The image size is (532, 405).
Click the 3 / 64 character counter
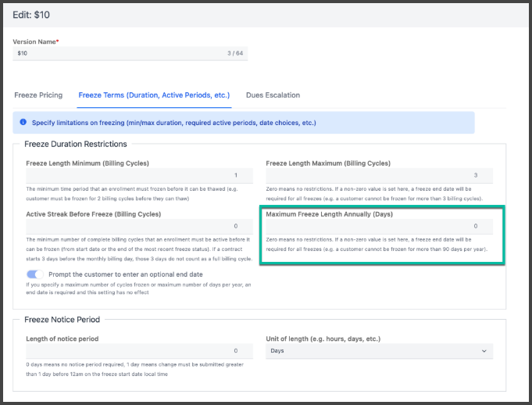coord(232,53)
